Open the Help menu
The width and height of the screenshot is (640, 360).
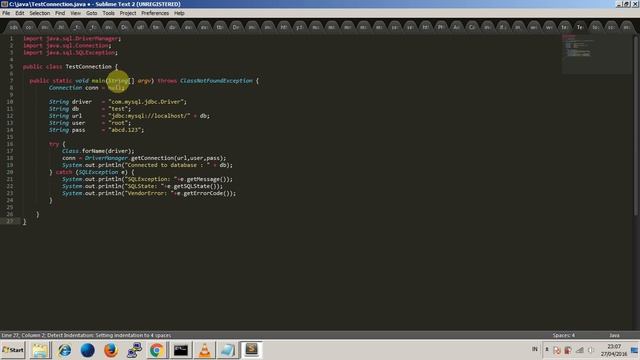click(x=179, y=13)
